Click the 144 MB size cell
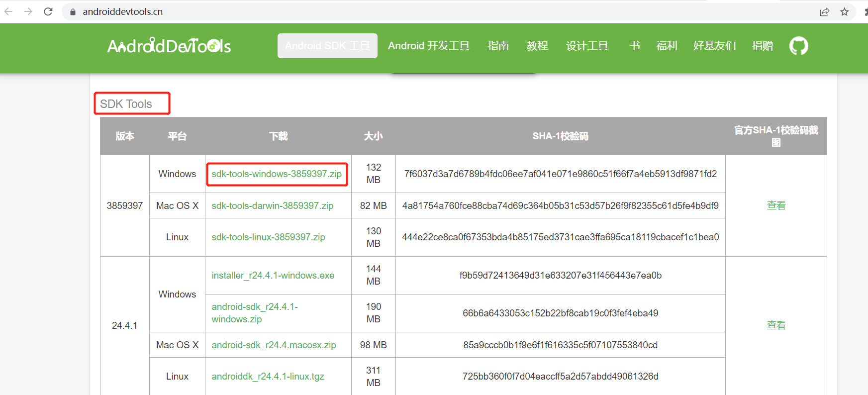This screenshot has height=395, width=868. coord(374,275)
